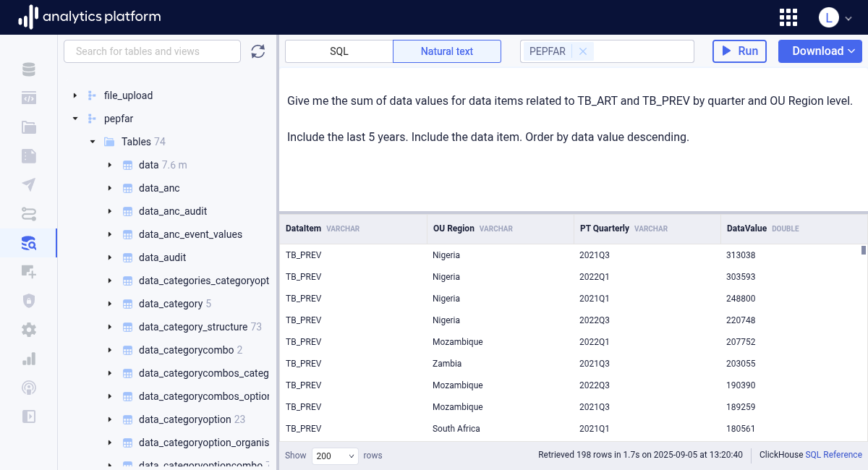
Task: Open the apps grid menu
Action: 788,17
